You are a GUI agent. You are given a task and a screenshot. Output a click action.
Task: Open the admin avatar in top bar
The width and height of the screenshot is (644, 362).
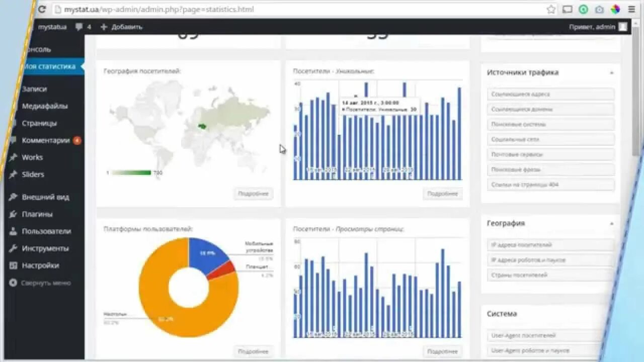(x=623, y=27)
